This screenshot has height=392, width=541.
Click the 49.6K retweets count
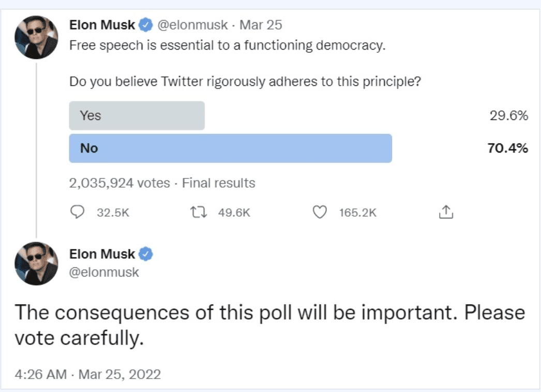tap(234, 213)
